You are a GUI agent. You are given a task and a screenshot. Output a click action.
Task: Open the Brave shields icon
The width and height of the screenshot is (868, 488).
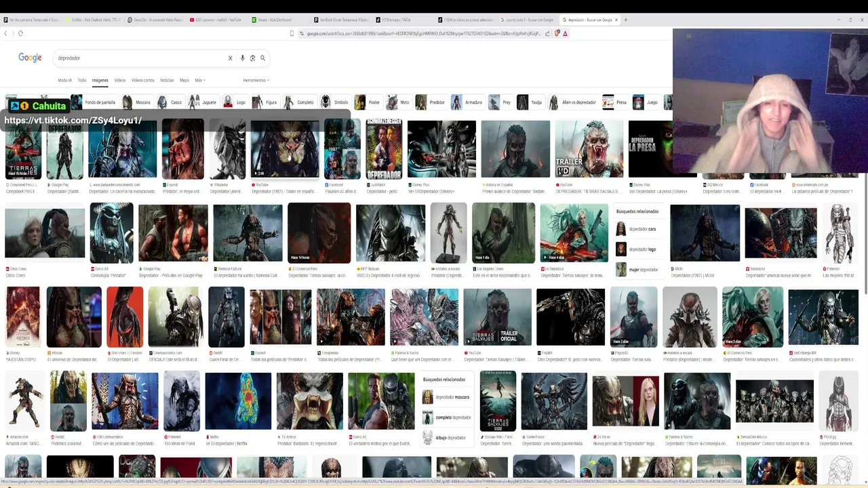click(557, 33)
